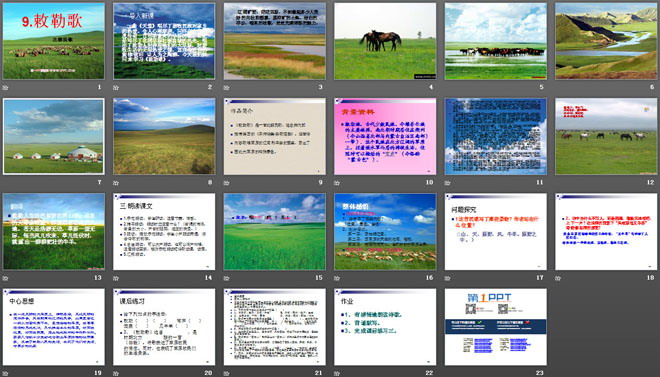Click the star icon beneath slide 16
The width and height of the screenshot is (660, 377).
337,278
